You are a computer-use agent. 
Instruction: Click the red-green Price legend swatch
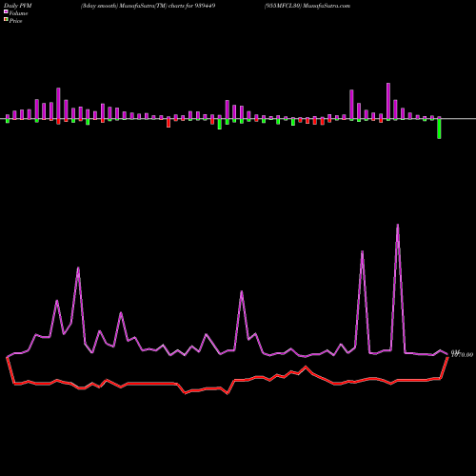[6, 19]
